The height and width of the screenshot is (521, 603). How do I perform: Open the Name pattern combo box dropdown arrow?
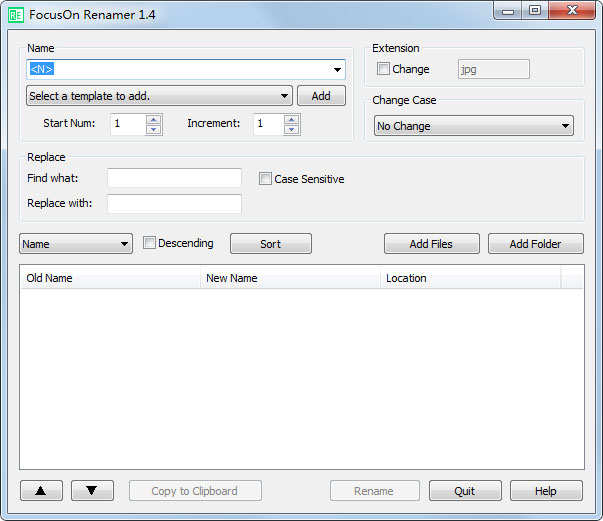coord(337,70)
